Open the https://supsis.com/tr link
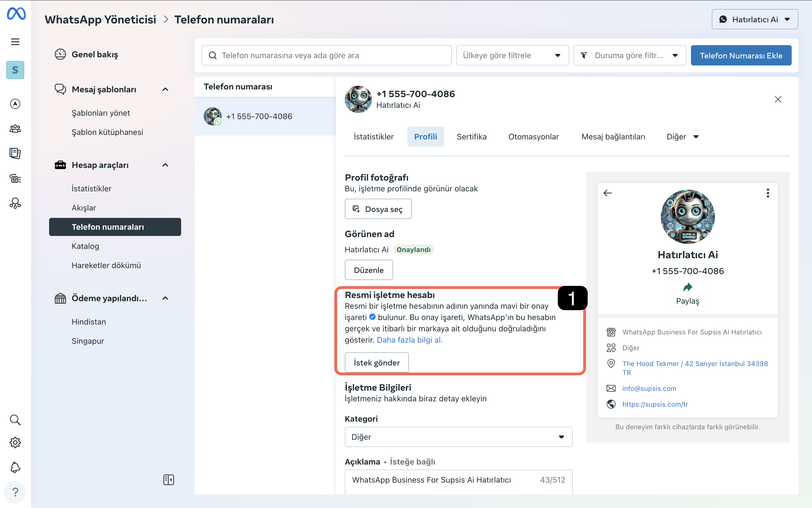 click(655, 404)
